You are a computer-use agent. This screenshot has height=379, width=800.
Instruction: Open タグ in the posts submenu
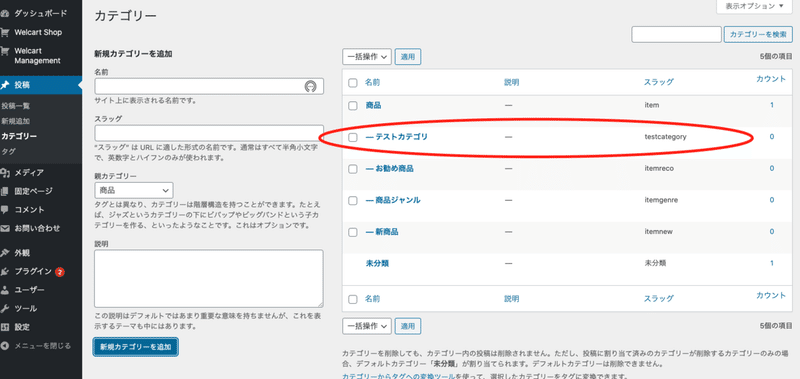8,152
